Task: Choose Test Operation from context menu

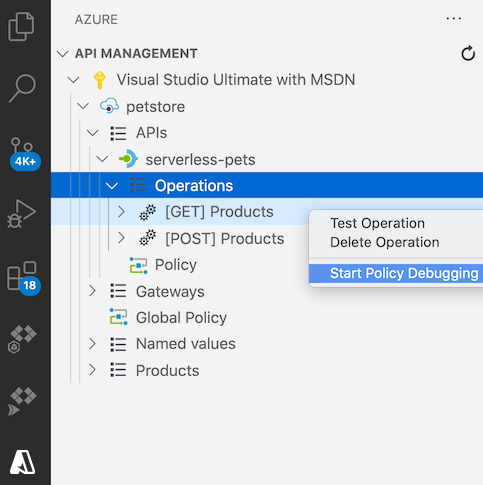Action: pyautogui.click(x=377, y=223)
